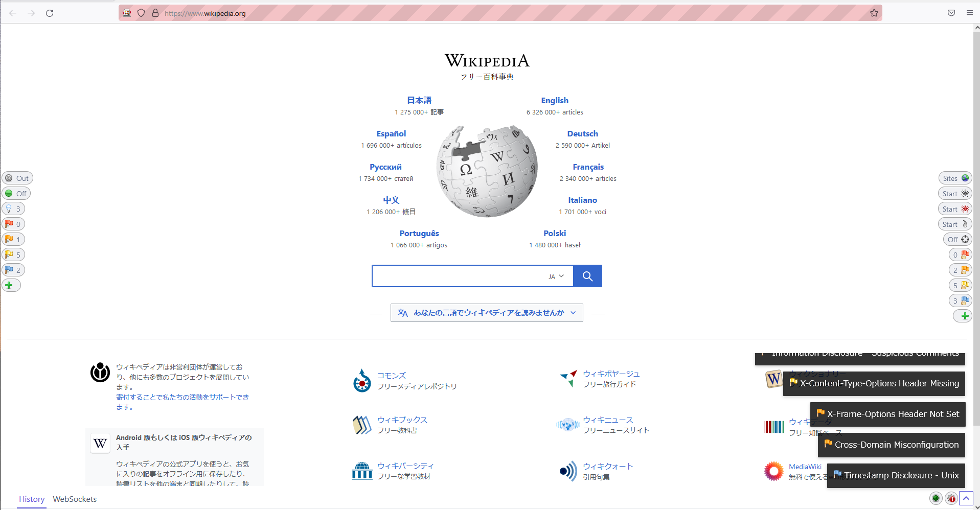Open the Deutsch Wikipedia link

click(582, 134)
